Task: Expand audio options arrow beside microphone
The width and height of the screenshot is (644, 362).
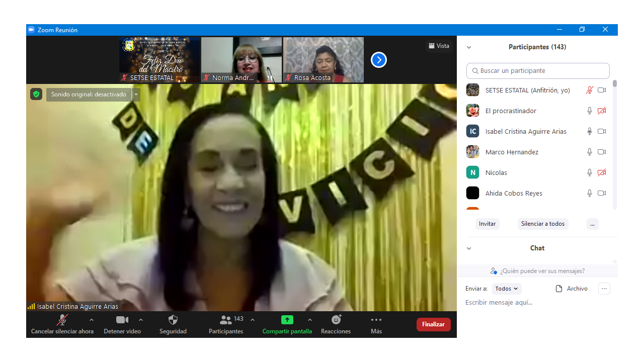Action: (91, 320)
